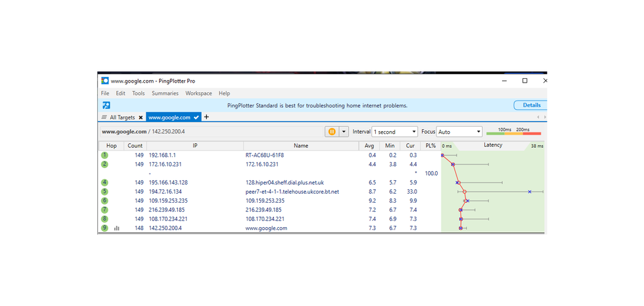Open the Summaries menu
Screen dimensions: 644x306
point(165,94)
